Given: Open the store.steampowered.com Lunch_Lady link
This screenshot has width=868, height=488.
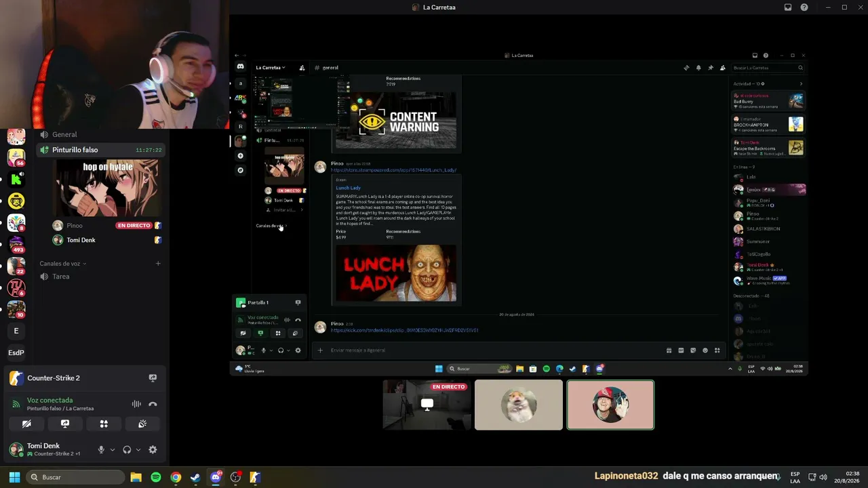Looking at the screenshot, I should tap(393, 170).
